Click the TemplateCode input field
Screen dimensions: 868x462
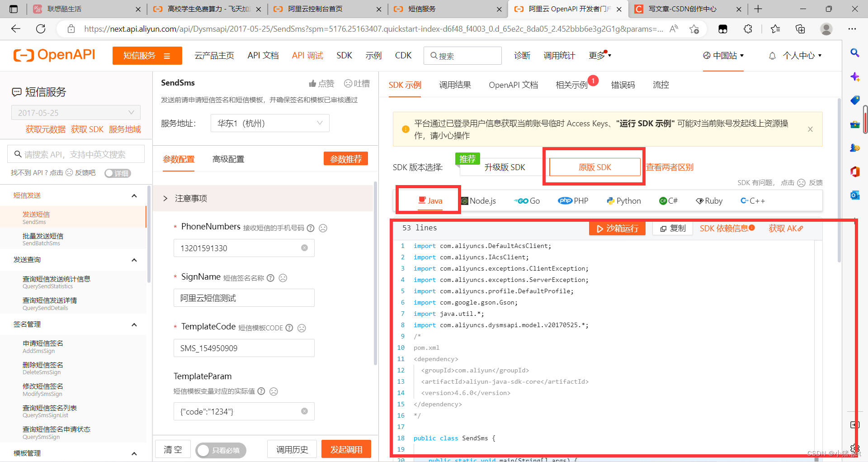(x=244, y=348)
